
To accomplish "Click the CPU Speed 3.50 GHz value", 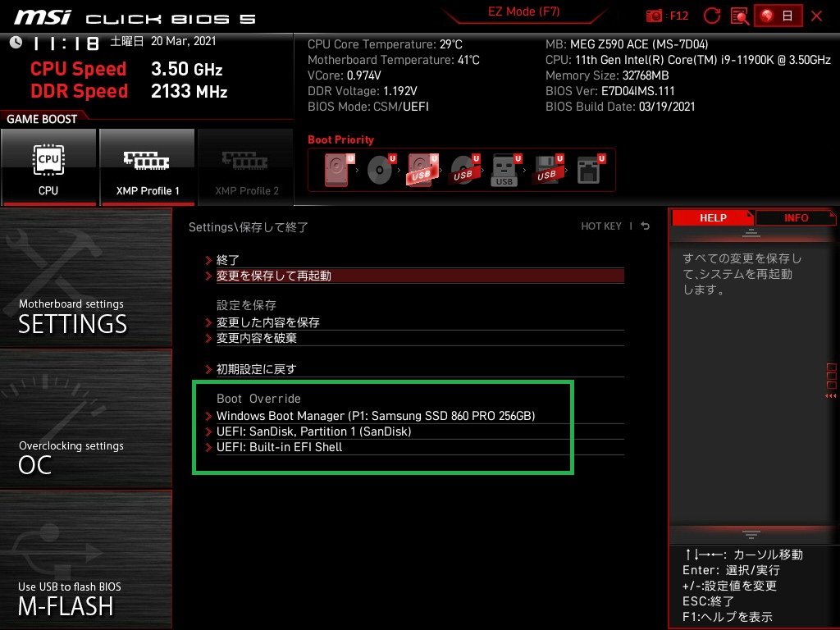I will 186,69.
